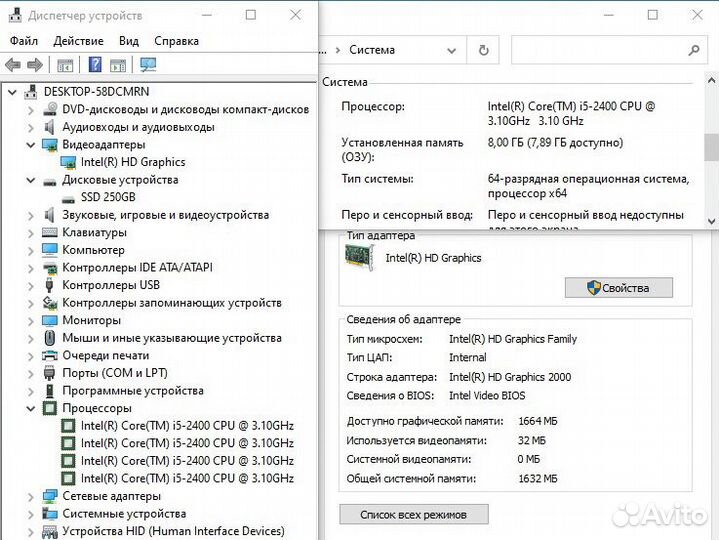This screenshot has height=540, width=719.
Task: Collapse the DESKTOP-58DCMRN root node
Action: click(x=12, y=92)
